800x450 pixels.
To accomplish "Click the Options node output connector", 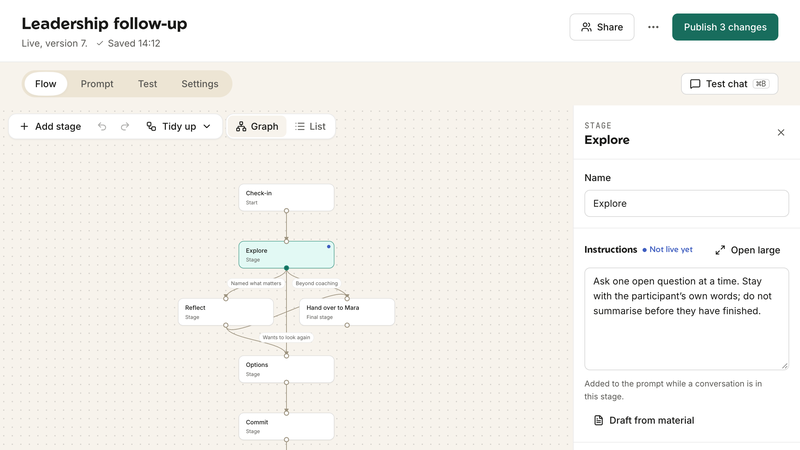I will coord(286,382).
